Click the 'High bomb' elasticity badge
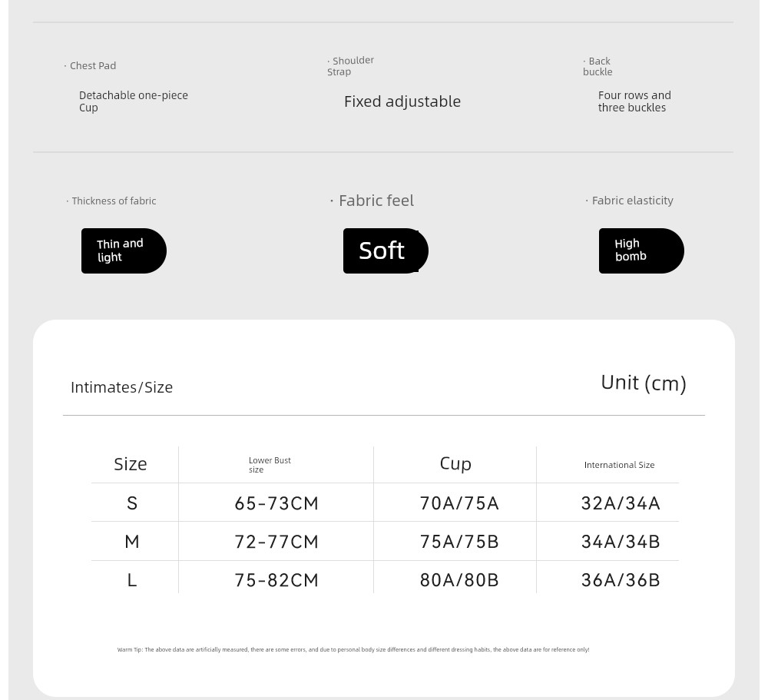The height and width of the screenshot is (700, 768). click(641, 250)
